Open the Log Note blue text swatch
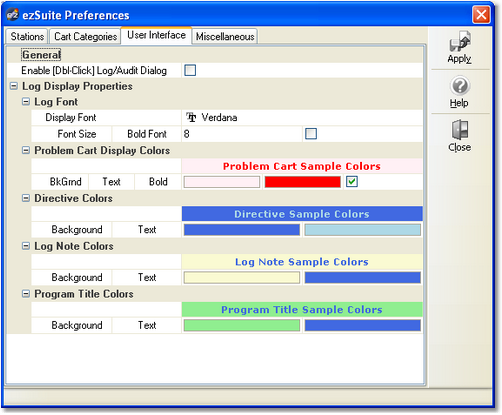502x415 pixels. click(363, 278)
